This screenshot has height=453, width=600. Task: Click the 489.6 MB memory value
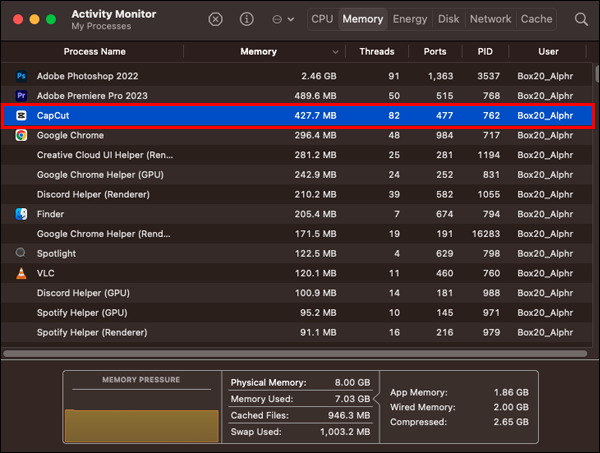[315, 96]
